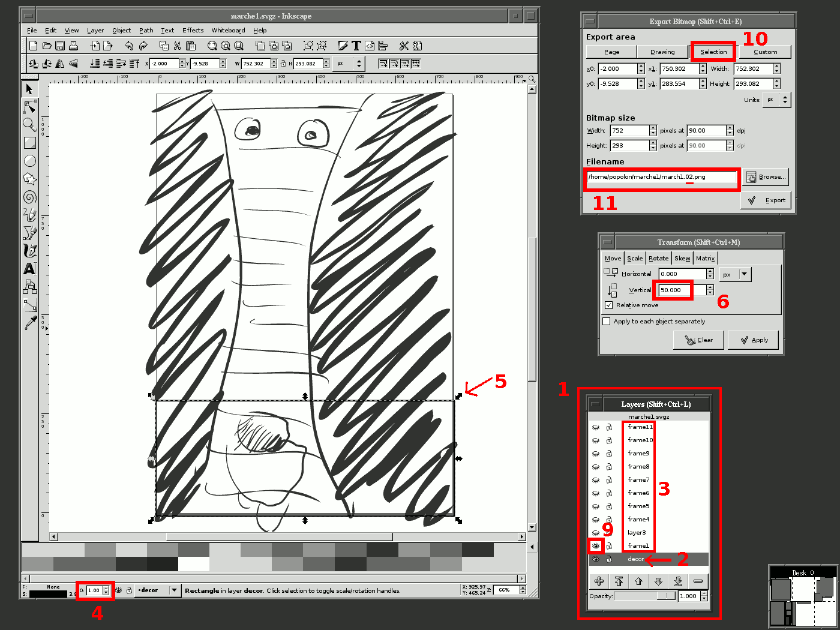
Task: Open the layer selector showing decor
Action: [x=157, y=590]
